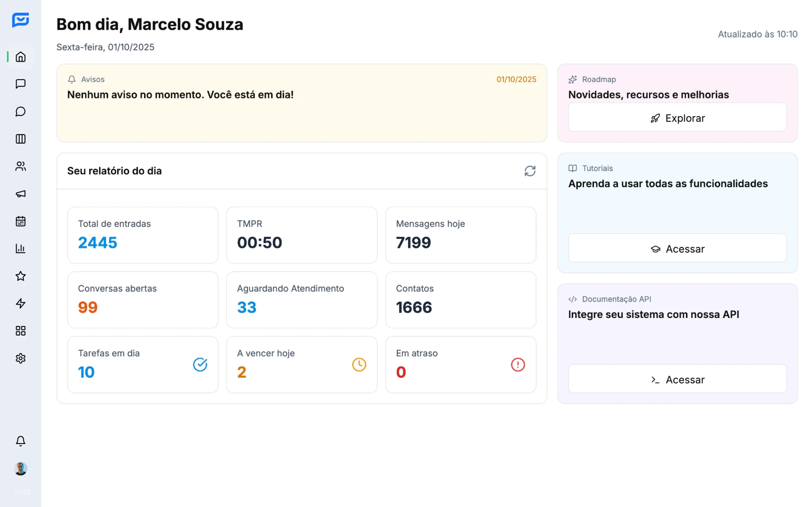Open the automations lightning icon

tap(21, 303)
